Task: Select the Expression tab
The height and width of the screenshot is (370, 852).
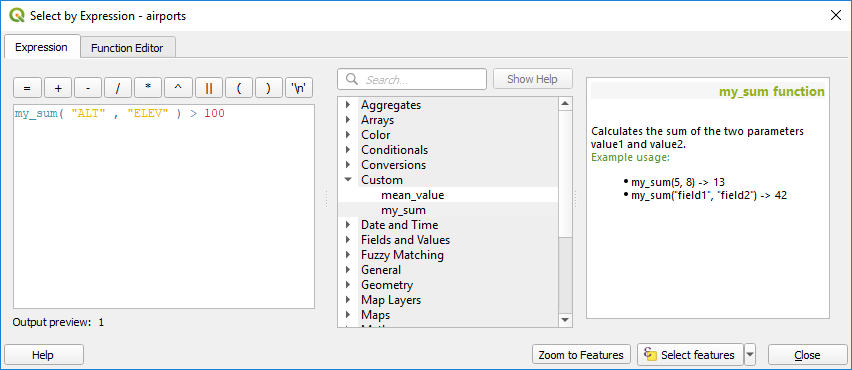Action: 41,47
